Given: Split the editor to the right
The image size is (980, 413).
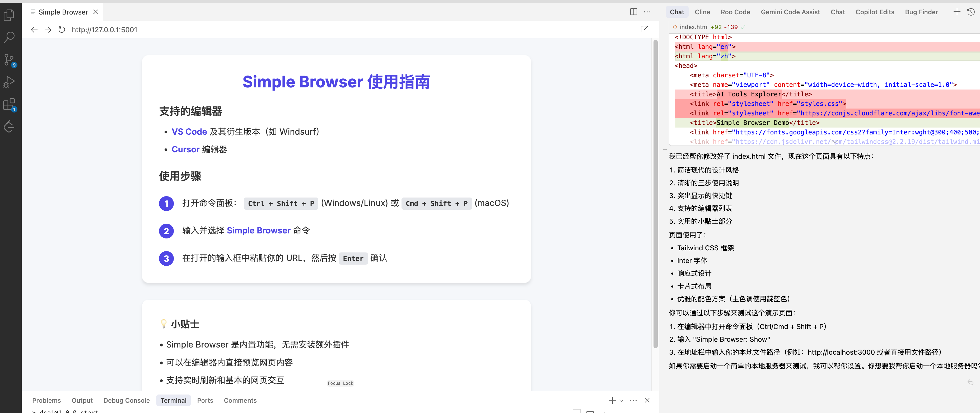Looking at the screenshot, I should click(633, 12).
